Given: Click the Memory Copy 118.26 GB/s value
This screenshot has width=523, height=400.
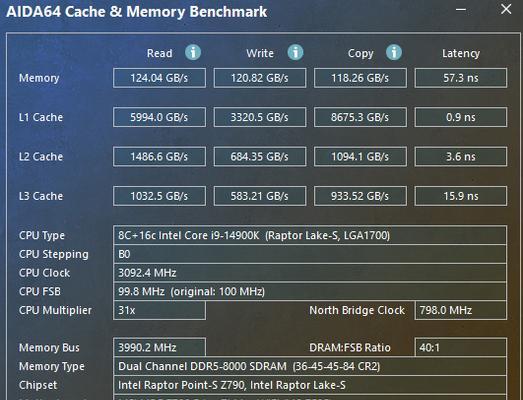Looking at the screenshot, I should 360,78.
